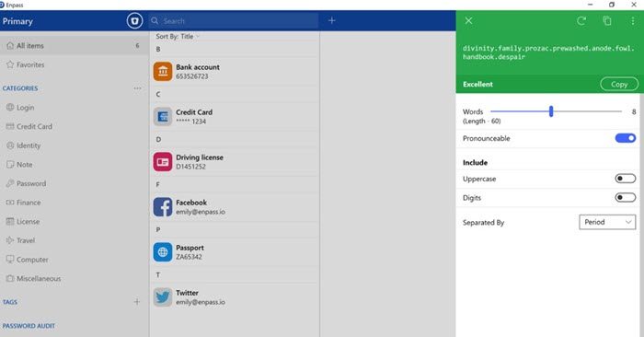The height and width of the screenshot is (337, 644).
Task: Click the Finance category icon
Action: [x=10, y=203]
